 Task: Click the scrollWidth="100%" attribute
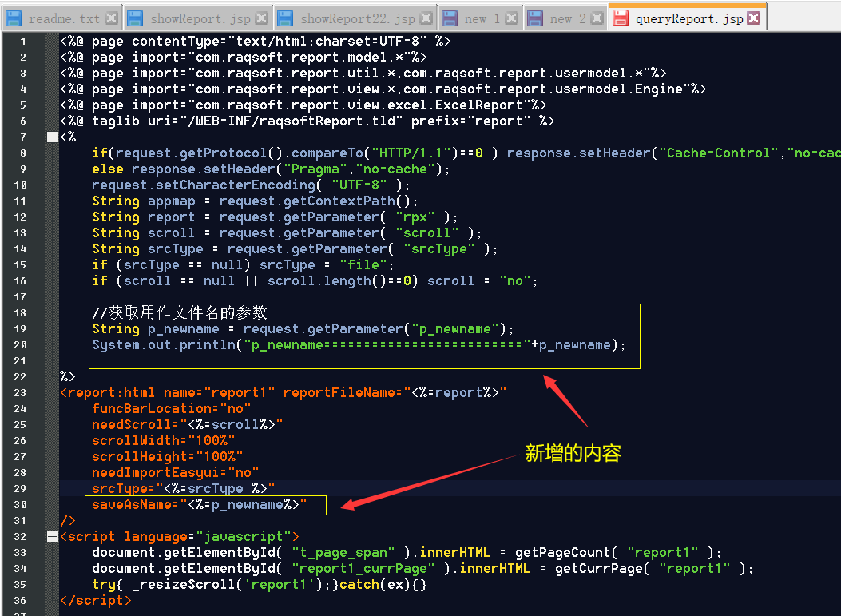[x=164, y=441]
